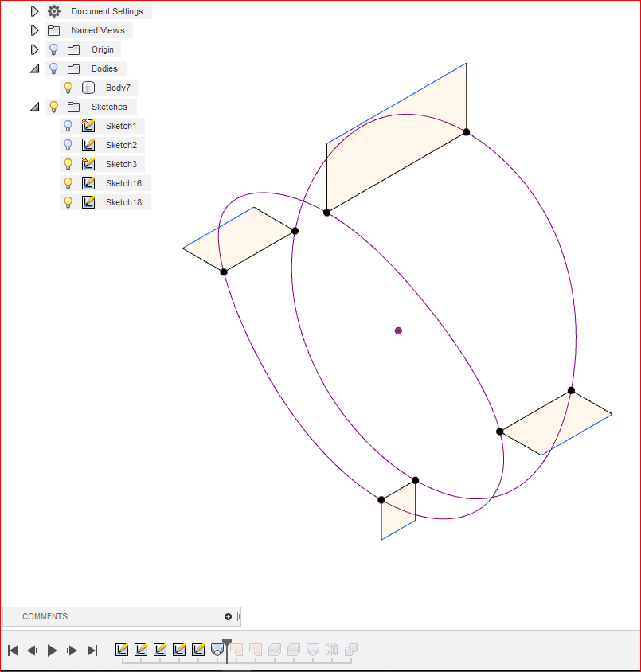Select Sketch18 label in the browser
Screen dimensions: 641x672
[123, 202]
